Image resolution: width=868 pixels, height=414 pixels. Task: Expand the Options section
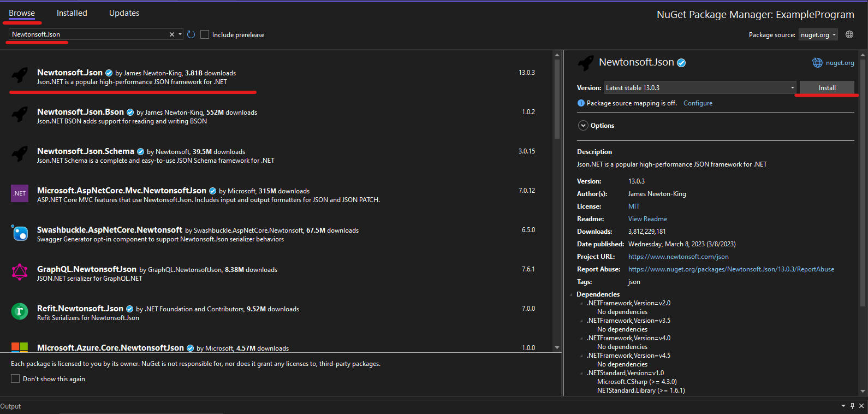583,126
